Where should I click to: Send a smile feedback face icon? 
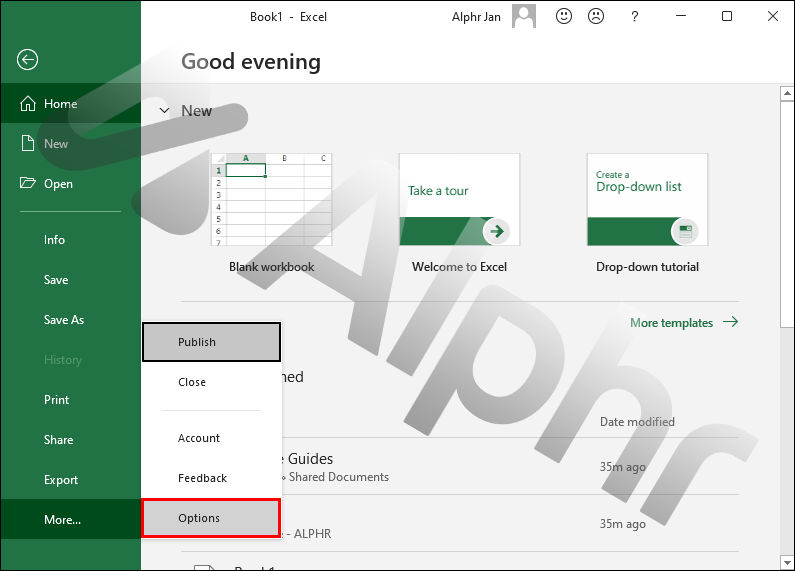565,16
